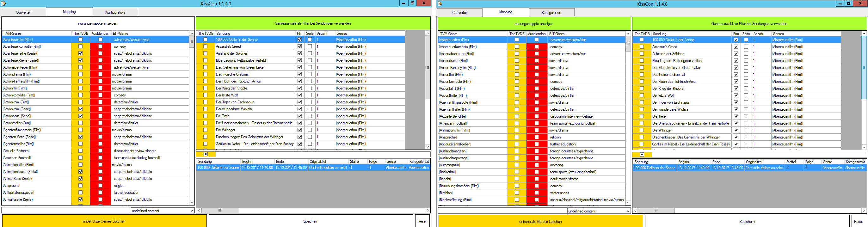Toggle Ausblenden for Biathlon row in right window

pos(537,193)
